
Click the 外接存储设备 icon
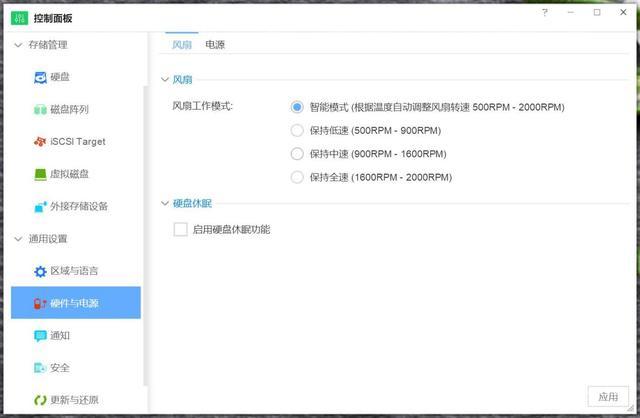point(40,206)
